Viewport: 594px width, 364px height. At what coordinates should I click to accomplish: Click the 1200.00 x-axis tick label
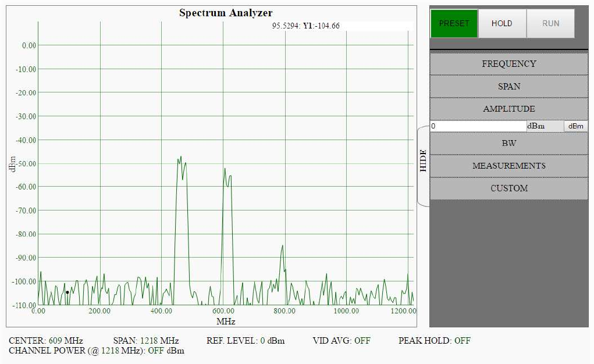[403, 311]
